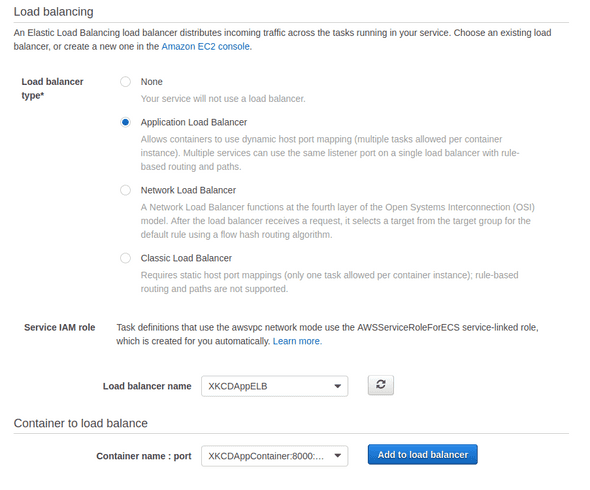Expand the Container name : port dropdown

tap(274, 456)
